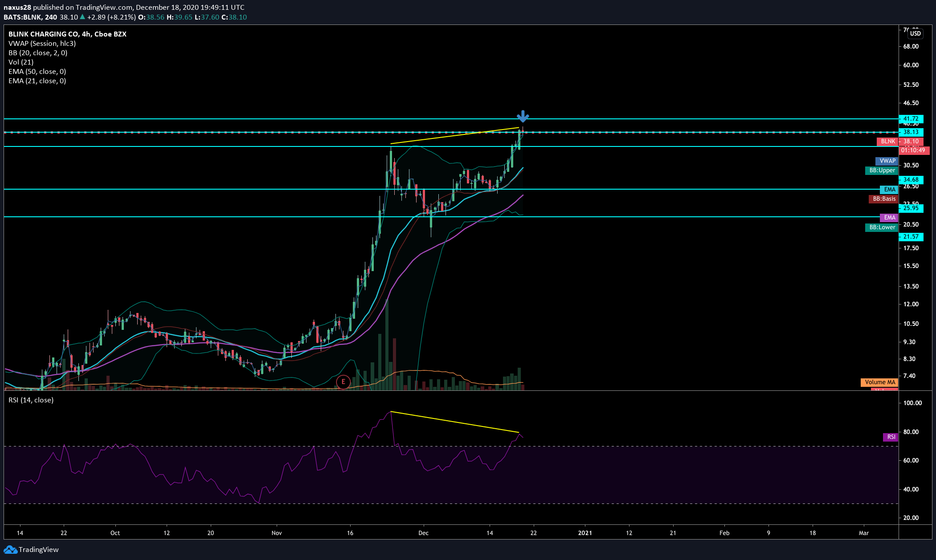This screenshot has width=936, height=560.
Task: Click the purple RSI scale label
Action: (x=891, y=437)
